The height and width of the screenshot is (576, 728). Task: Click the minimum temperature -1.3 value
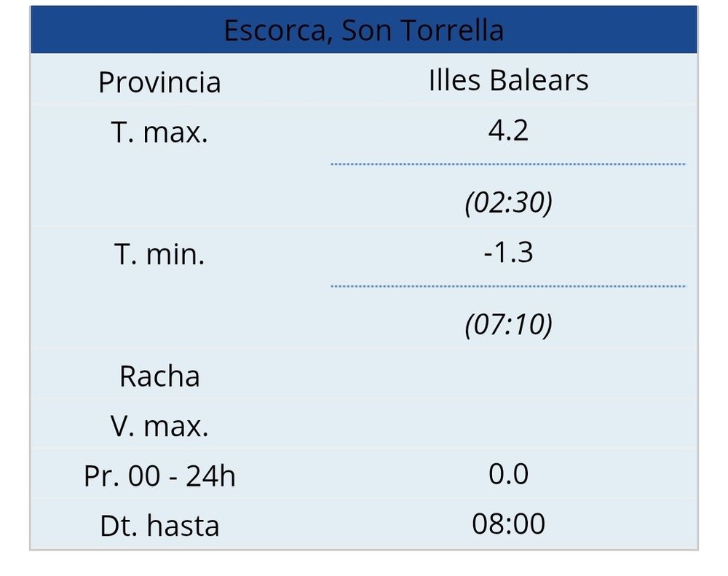pos(508,253)
